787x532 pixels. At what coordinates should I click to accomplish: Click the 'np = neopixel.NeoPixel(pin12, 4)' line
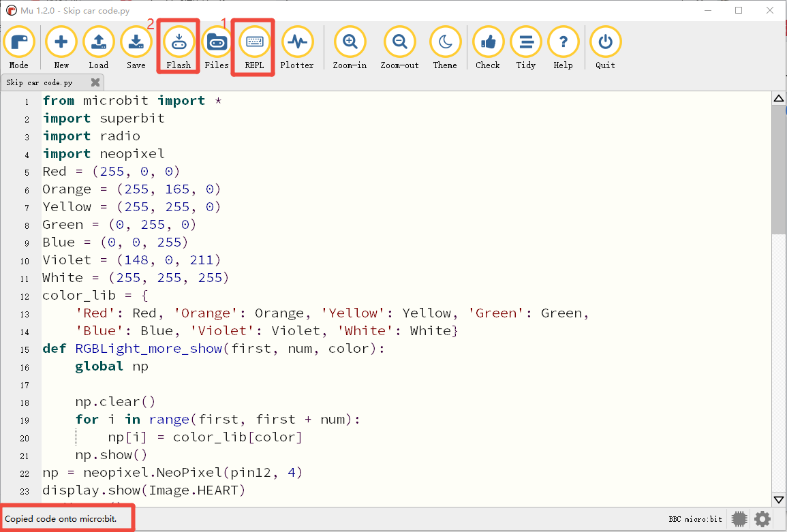click(172, 473)
